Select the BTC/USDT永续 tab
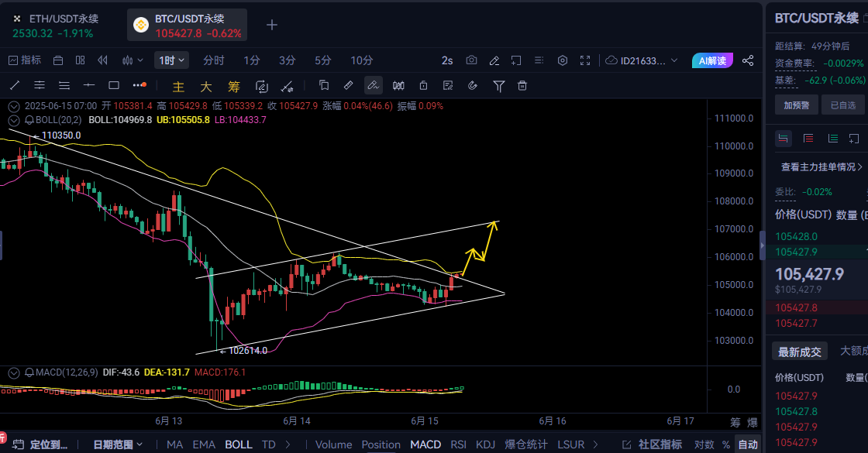 pos(187,26)
